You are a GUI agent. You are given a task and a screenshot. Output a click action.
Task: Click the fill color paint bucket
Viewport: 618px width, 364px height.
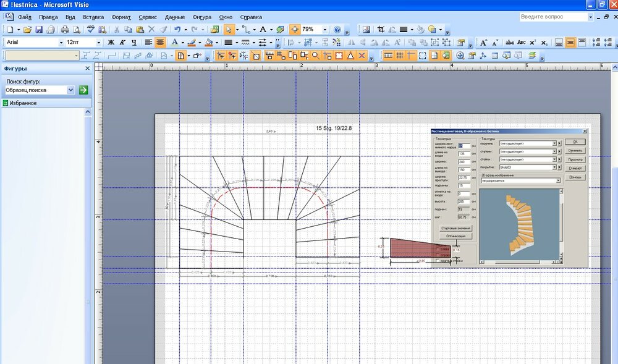tap(209, 43)
